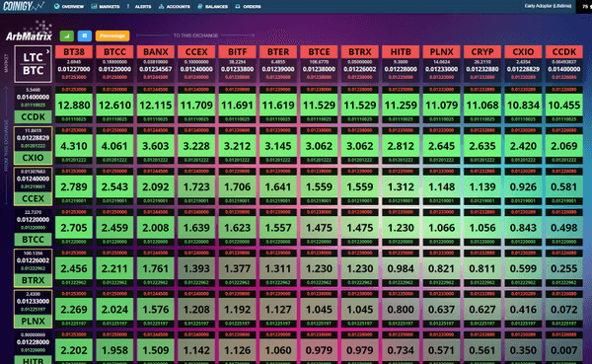Click the Early Adopter (Lifetime) account label

[548, 6]
